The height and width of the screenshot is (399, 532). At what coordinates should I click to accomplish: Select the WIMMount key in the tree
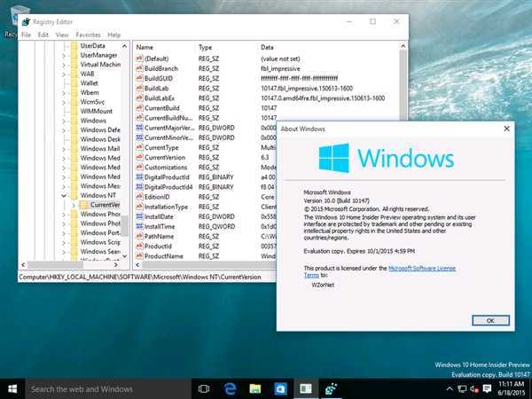[97, 112]
